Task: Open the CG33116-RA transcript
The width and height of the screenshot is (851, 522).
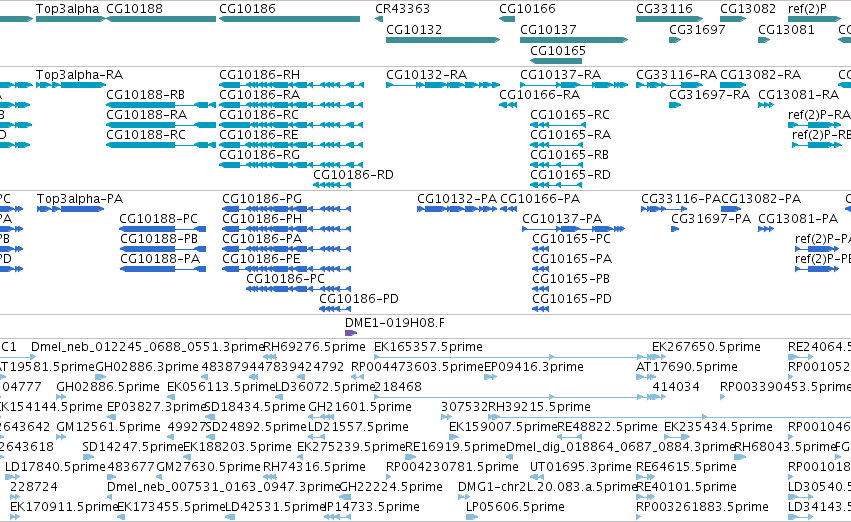Action: tap(669, 85)
